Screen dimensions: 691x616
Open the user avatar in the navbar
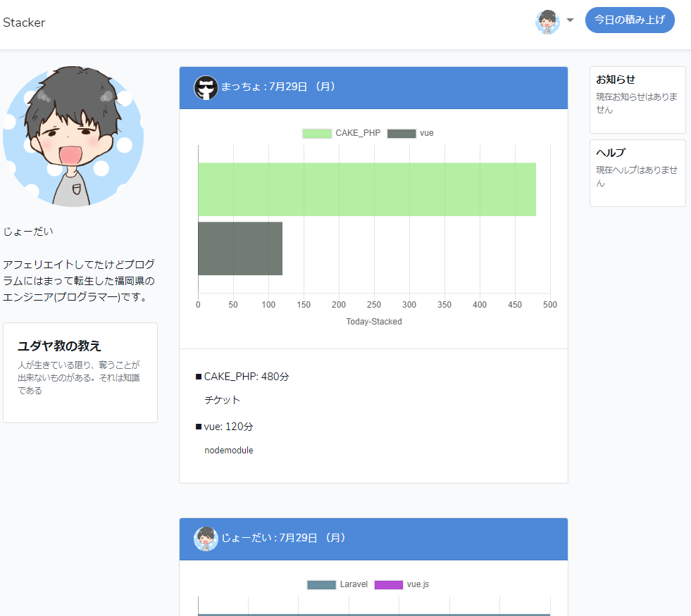[x=547, y=22]
